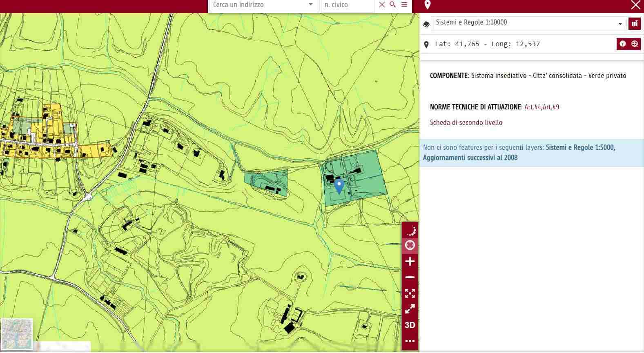Click the search magnifier icon

[393, 5]
